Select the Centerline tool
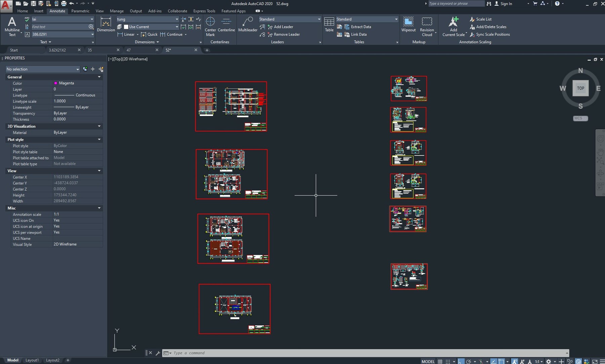 coord(227,25)
